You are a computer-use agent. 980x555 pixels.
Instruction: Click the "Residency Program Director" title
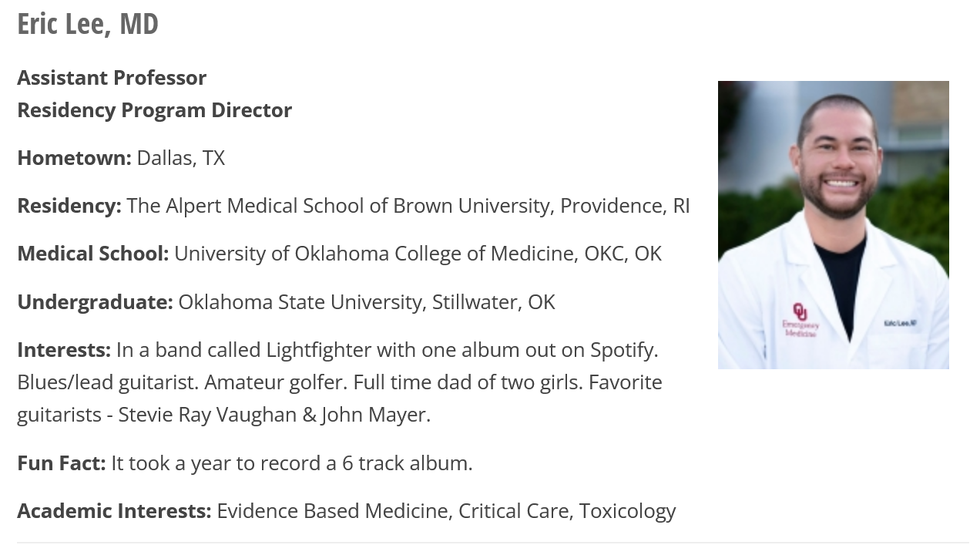(x=154, y=110)
